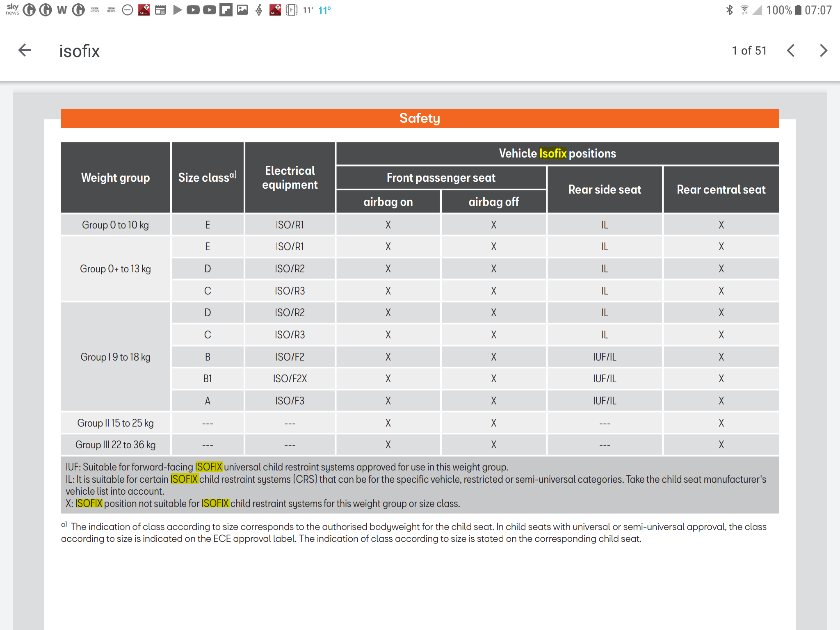Select the Rear side seat header

604,189
